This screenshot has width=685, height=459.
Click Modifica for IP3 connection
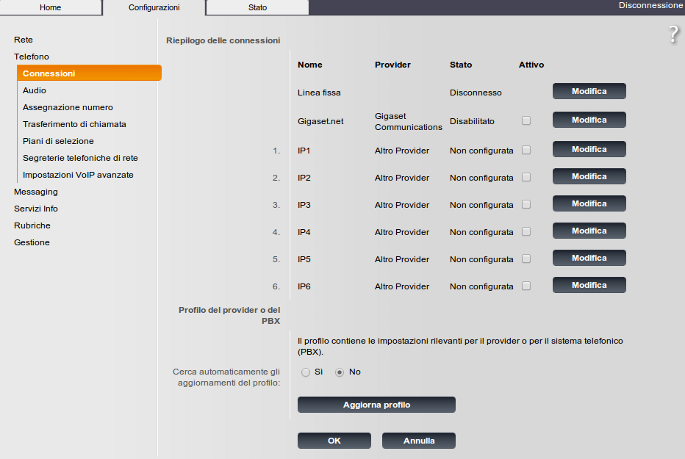[589, 204]
